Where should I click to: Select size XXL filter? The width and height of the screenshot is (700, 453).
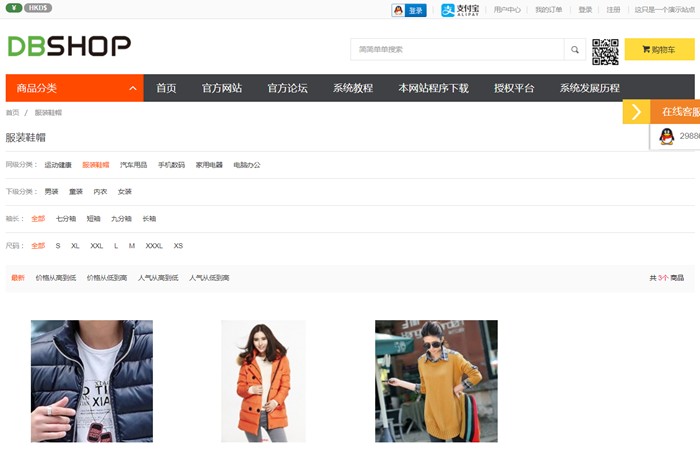tap(96, 246)
